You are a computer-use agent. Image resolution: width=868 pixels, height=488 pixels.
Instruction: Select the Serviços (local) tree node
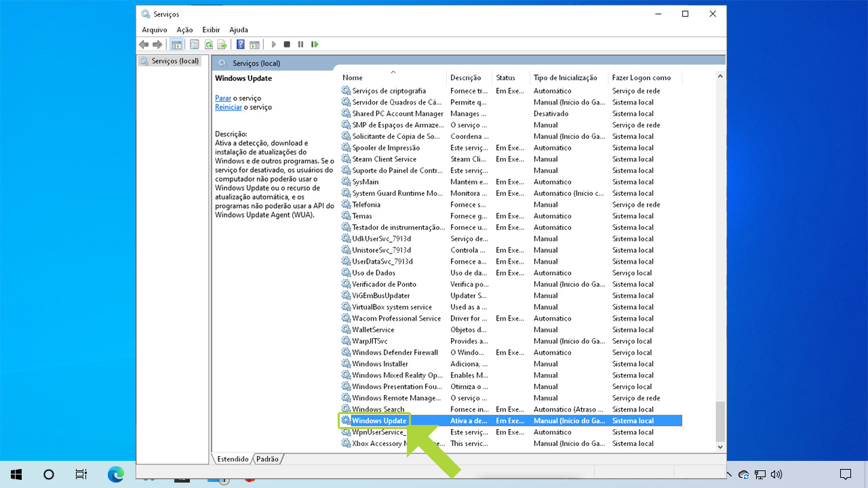pos(172,60)
